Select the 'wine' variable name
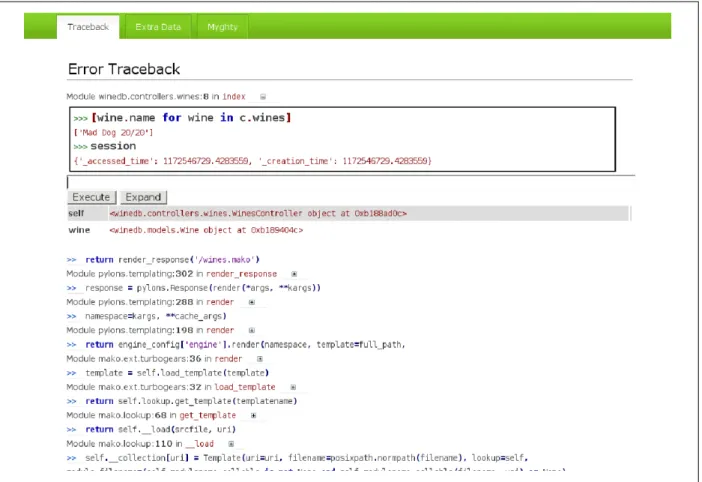Viewport: 702px width, 482px height. pos(79,230)
